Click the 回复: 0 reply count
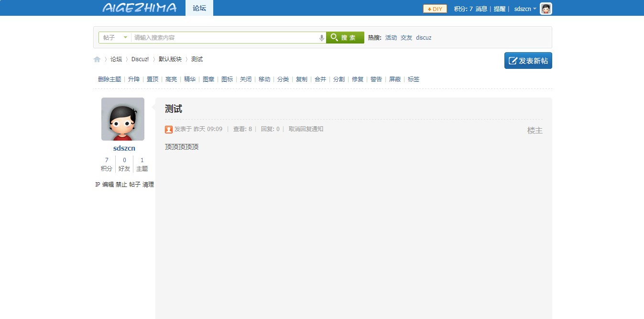 tap(270, 129)
